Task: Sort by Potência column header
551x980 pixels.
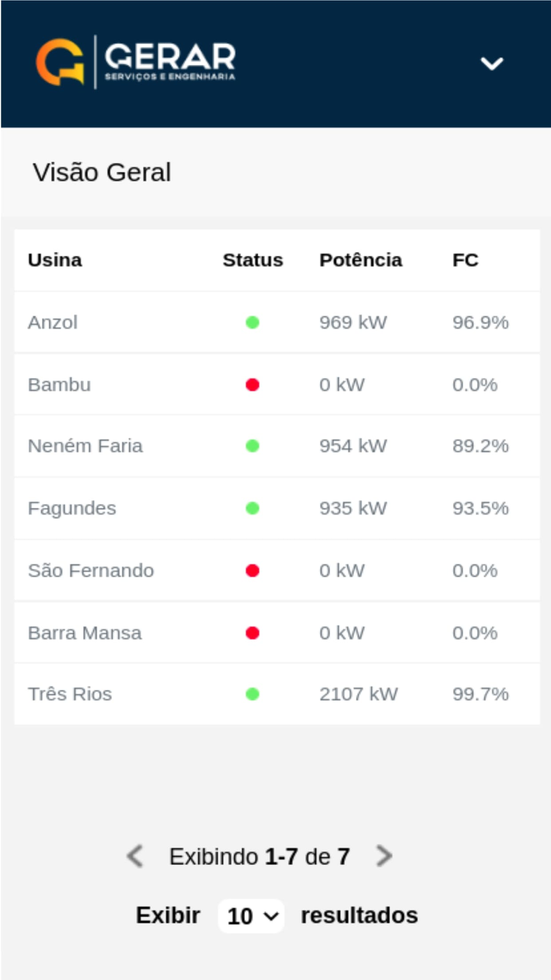Action: [361, 260]
